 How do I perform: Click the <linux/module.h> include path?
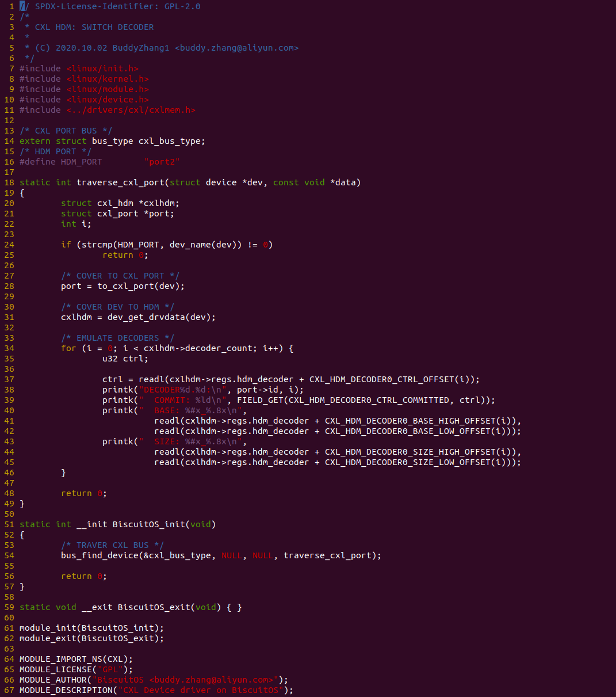[x=107, y=89]
